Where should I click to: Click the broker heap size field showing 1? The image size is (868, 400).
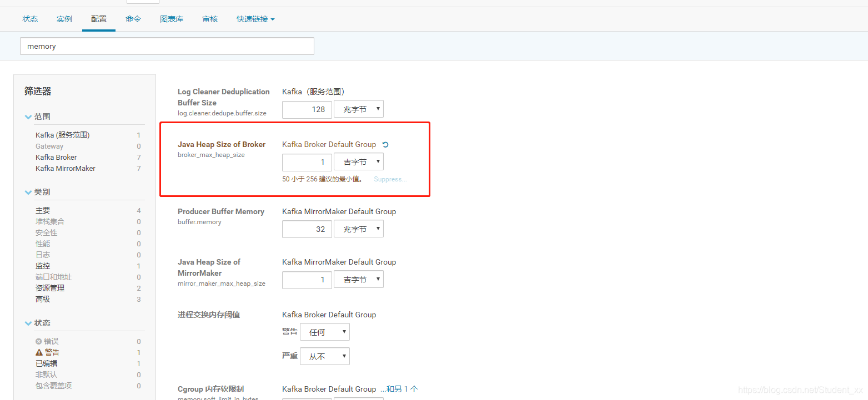pos(307,162)
